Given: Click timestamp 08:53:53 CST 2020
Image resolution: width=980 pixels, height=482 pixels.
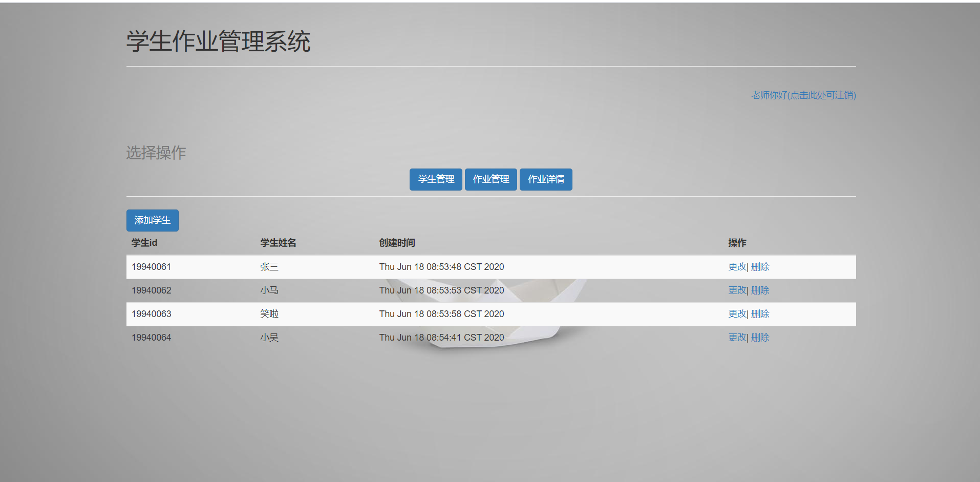Looking at the screenshot, I should [465, 290].
